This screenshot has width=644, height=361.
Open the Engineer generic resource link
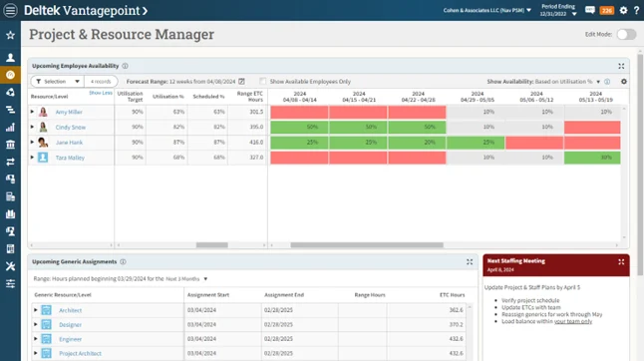[x=70, y=339]
